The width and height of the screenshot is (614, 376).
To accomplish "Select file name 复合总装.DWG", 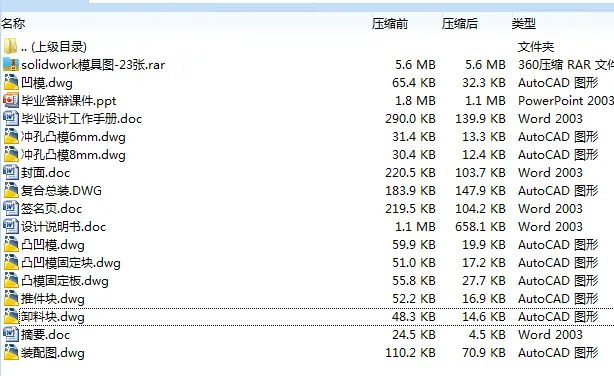I will coord(61,191).
